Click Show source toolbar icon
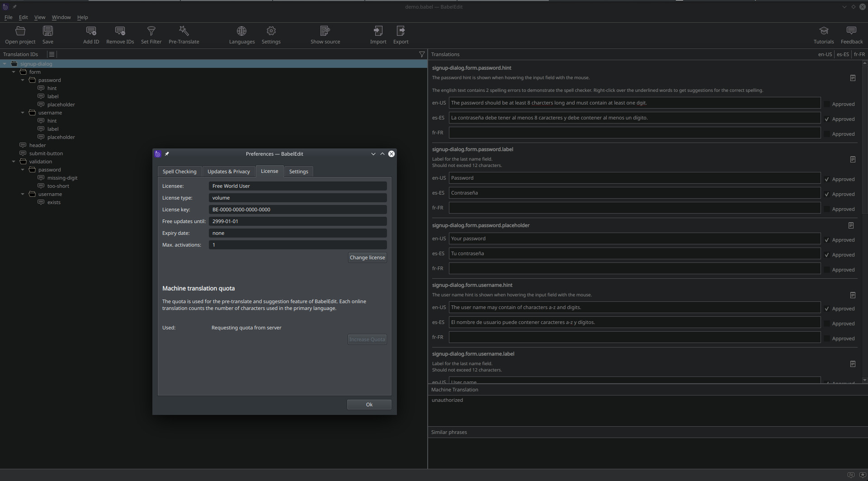 point(325,35)
